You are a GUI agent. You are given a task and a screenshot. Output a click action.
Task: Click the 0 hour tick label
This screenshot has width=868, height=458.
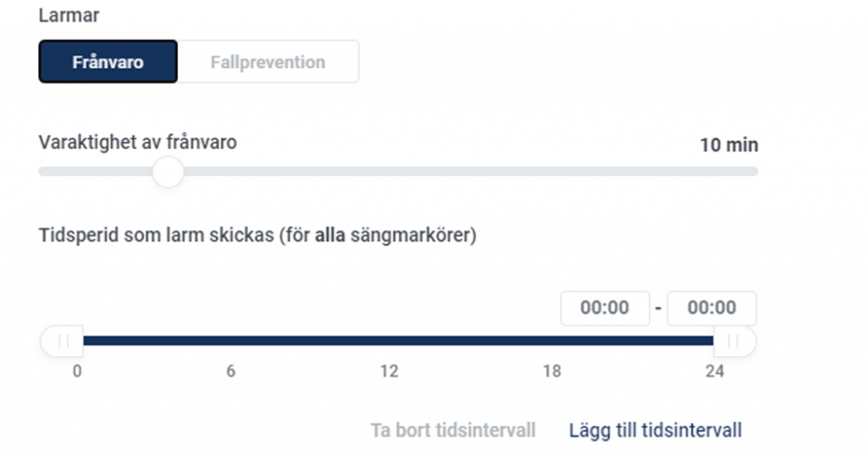(x=77, y=371)
